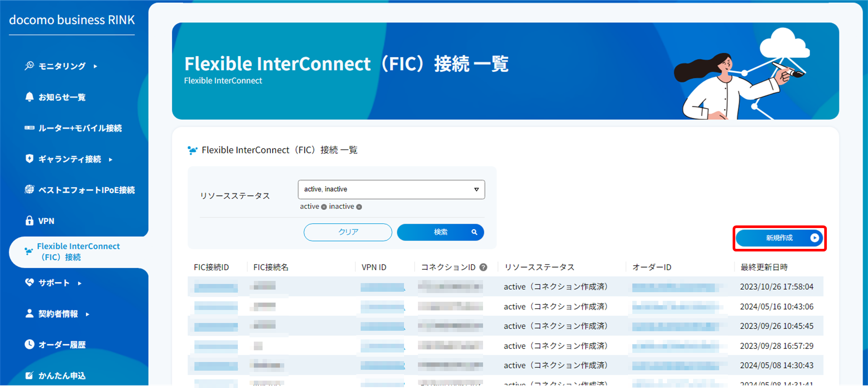
Task: Click the magnifier icon on 検索 button
Action: tap(474, 232)
